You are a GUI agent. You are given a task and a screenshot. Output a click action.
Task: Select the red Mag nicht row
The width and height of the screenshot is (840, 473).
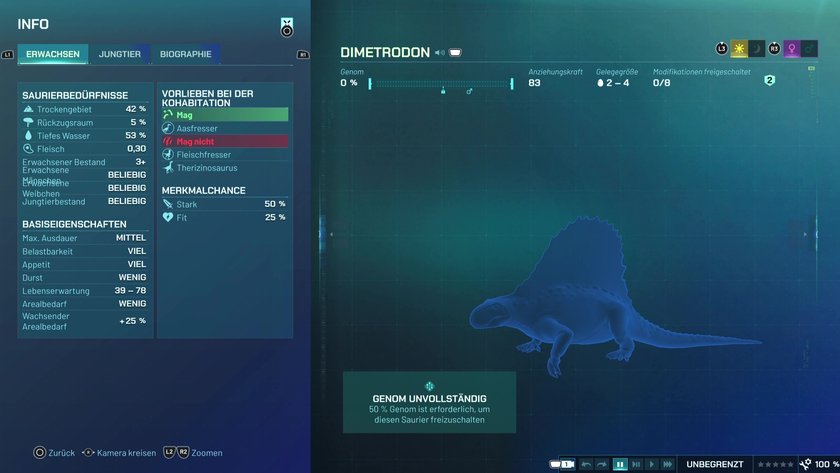click(225, 141)
